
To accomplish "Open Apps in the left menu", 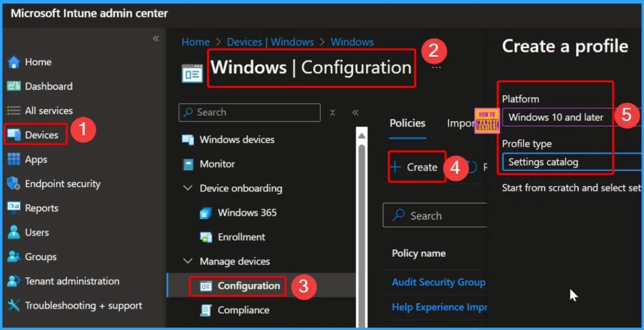I will click(x=36, y=159).
